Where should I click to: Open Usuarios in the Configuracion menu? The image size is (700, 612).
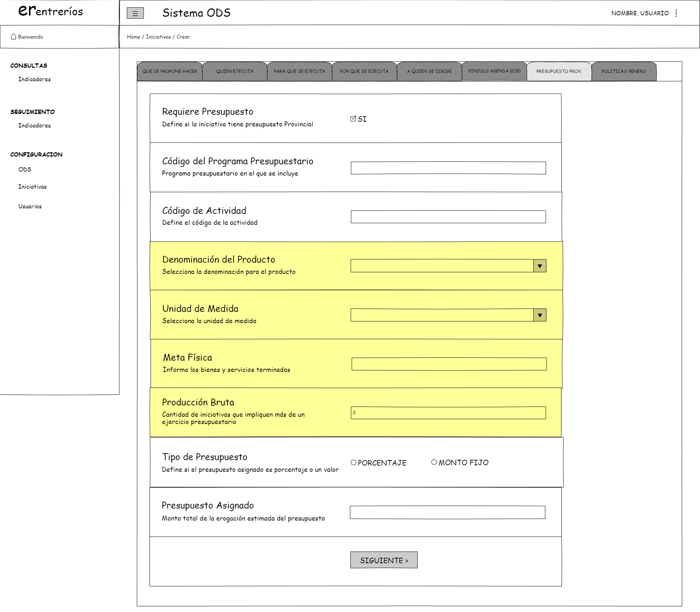30,206
